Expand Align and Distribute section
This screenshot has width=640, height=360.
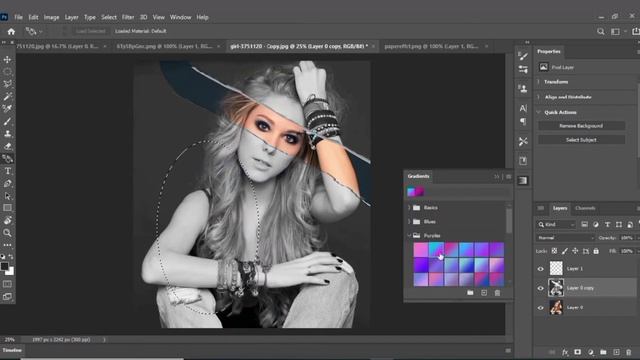538,97
